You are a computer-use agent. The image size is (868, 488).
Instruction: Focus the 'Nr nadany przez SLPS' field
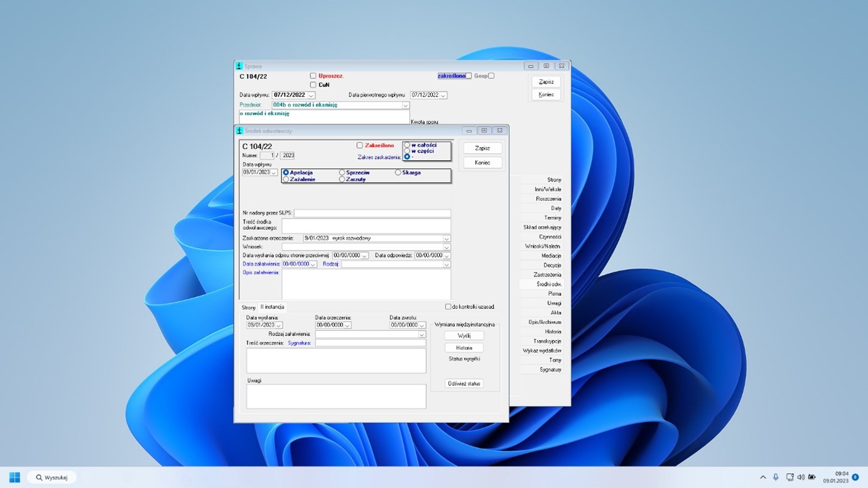click(x=372, y=214)
